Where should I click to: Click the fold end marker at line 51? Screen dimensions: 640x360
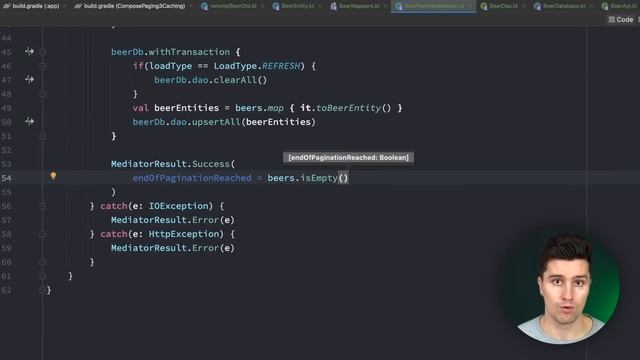pyautogui.click(x=42, y=136)
